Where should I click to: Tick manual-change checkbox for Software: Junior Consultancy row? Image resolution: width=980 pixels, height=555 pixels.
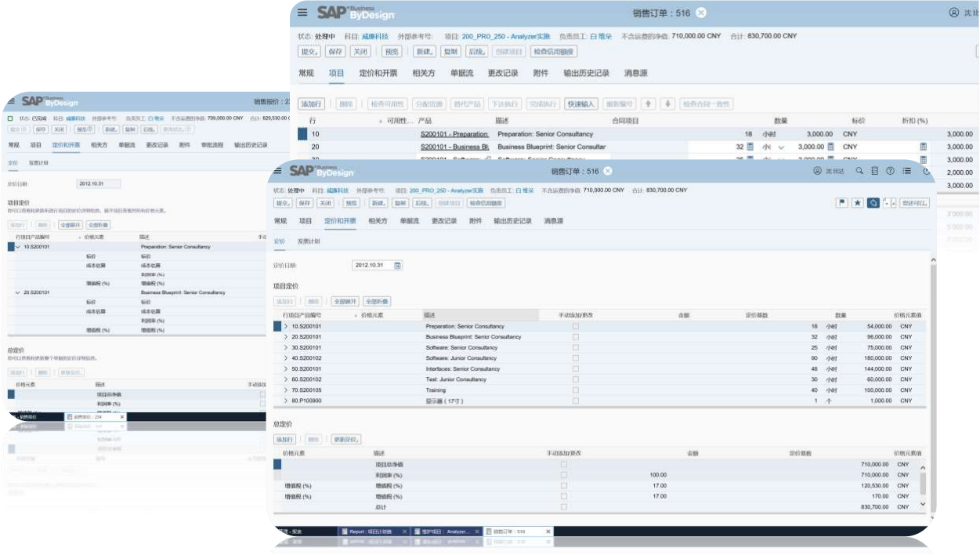coord(576,358)
